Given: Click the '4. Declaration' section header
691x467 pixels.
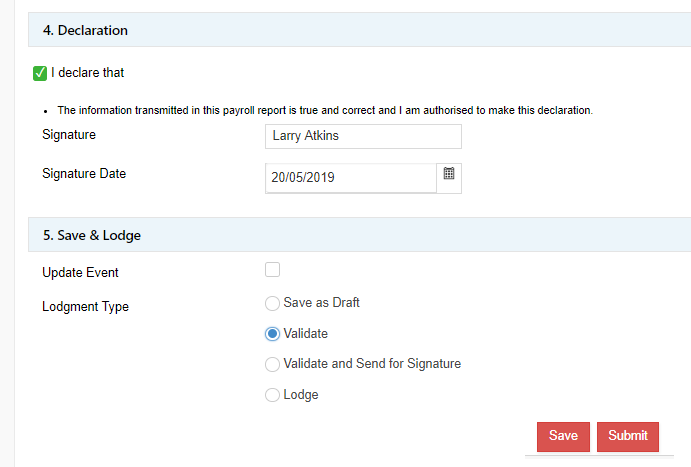Looking at the screenshot, I should point(85,31).
